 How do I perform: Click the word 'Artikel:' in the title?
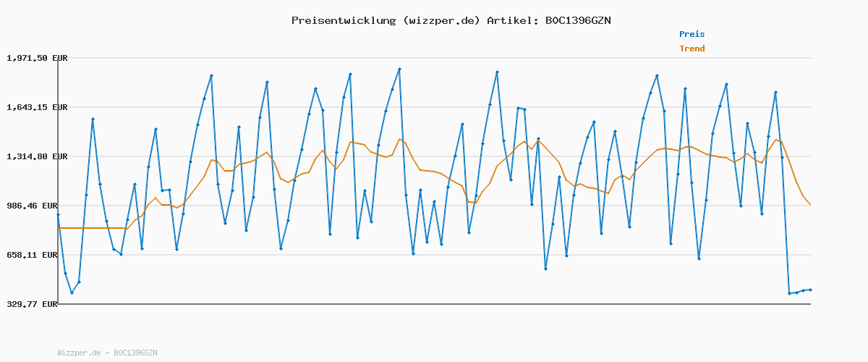pos(512,20)
